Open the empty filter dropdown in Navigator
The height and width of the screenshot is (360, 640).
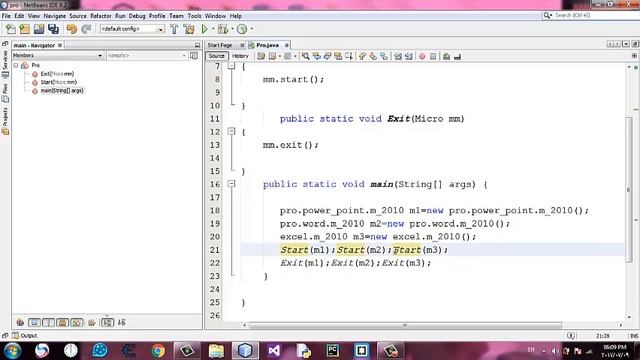pos(147,55)
